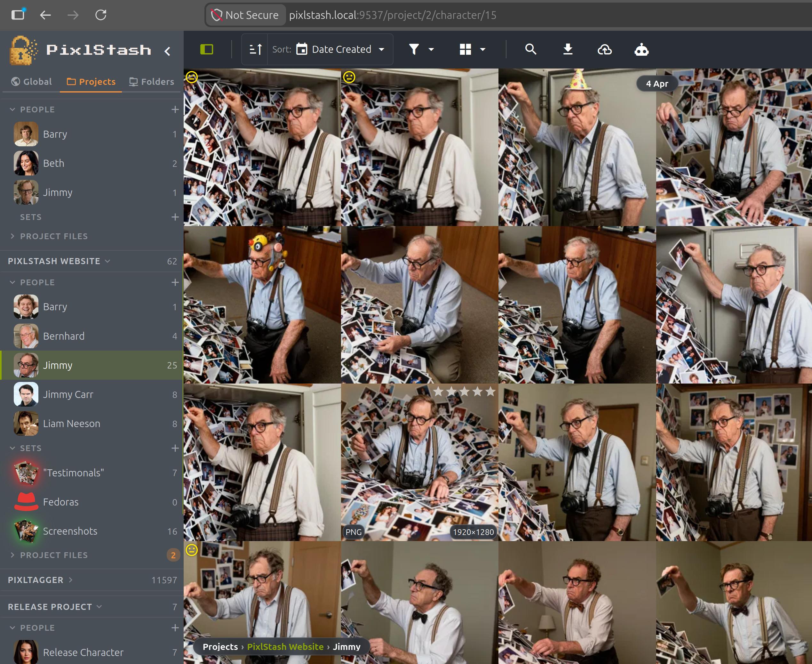Image resolution: width=812 pixels, height=664 pixels.
Task: Click smiley icon on bottom-row first thumbnail
Action: point(192,550)
